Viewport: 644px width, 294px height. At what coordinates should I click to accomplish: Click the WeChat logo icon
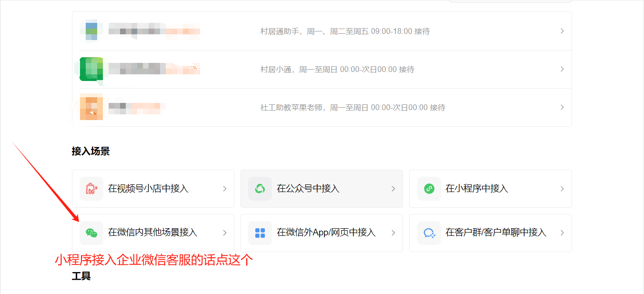(x=91, y=233)
